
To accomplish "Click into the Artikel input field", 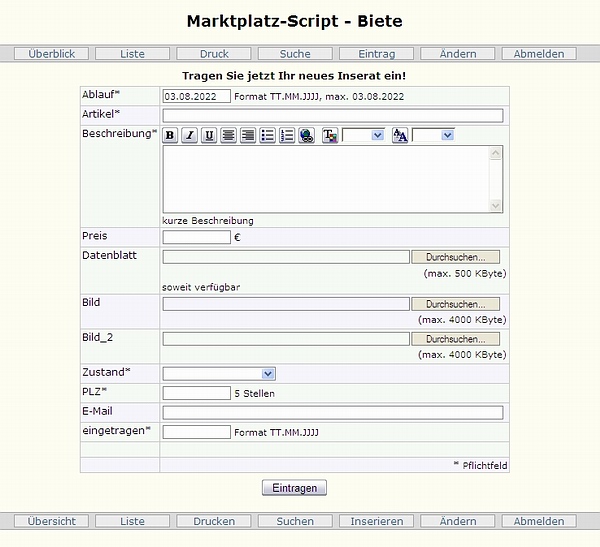I will pyautogui.click(x=332, y=115).
